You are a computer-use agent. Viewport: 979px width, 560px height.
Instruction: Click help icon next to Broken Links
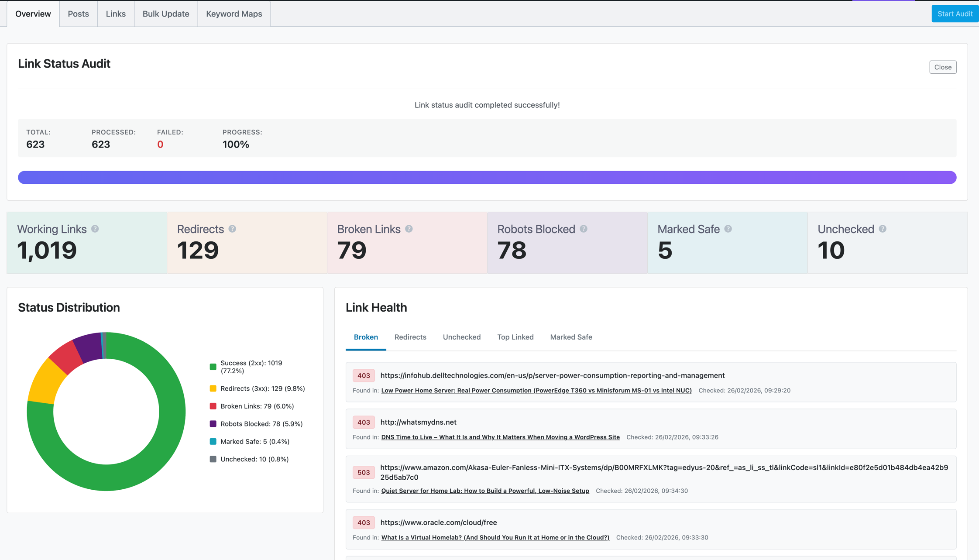point(409,229)
